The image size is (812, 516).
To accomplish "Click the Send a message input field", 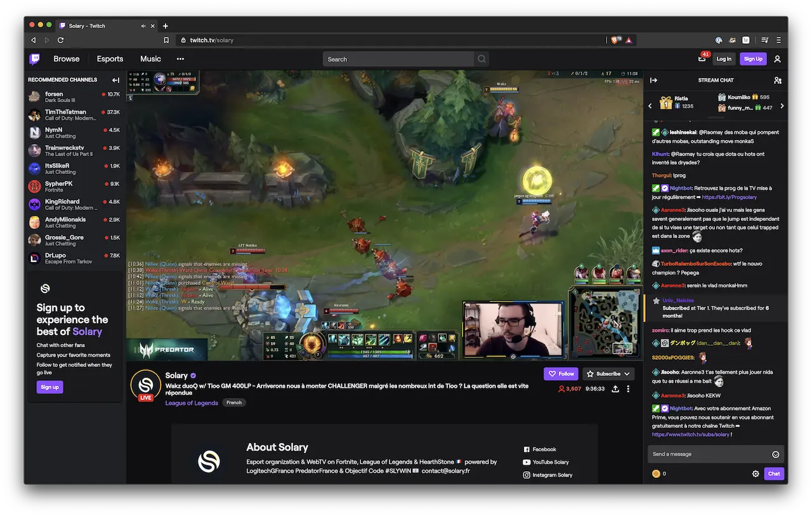I will (x=704, y=454).
